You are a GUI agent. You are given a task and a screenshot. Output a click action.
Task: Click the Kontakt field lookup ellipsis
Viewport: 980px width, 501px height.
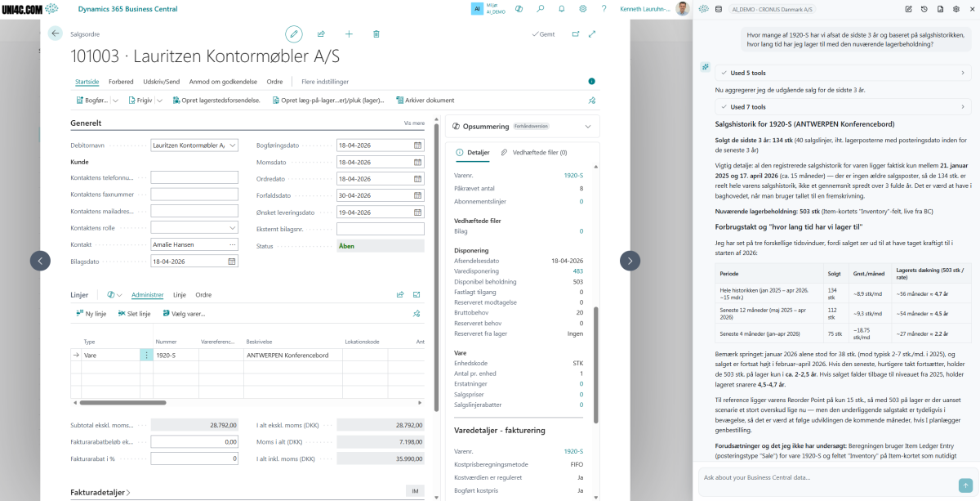(x=232, y=244)
